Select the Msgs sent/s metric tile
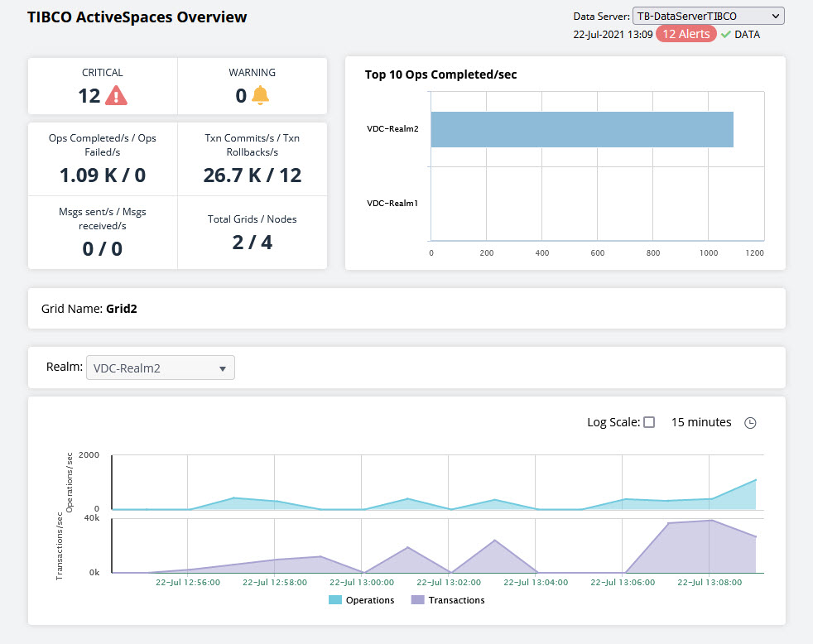This screenshot has width=813, height=644. 103,233
